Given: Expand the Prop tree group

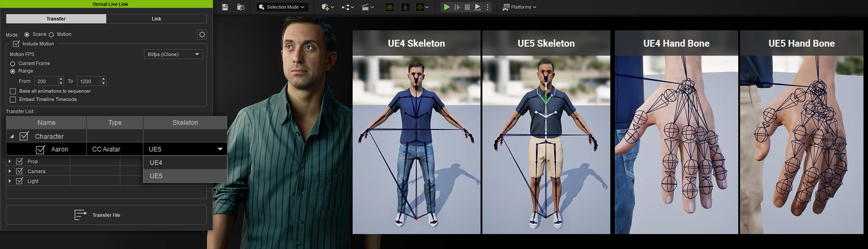Looking at the screenshot, I should [9, 161].
